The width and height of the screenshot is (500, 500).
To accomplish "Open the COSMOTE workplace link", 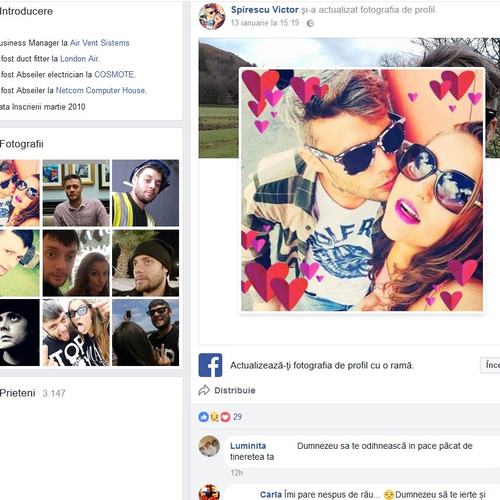I will (114, 74).
